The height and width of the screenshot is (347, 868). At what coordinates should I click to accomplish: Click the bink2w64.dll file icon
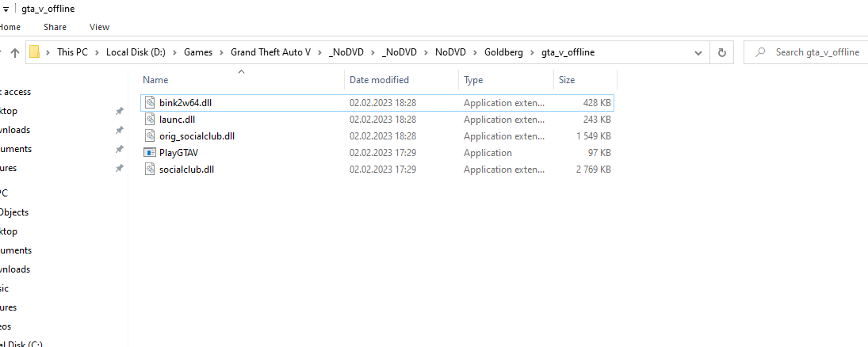tap(151, 103)
